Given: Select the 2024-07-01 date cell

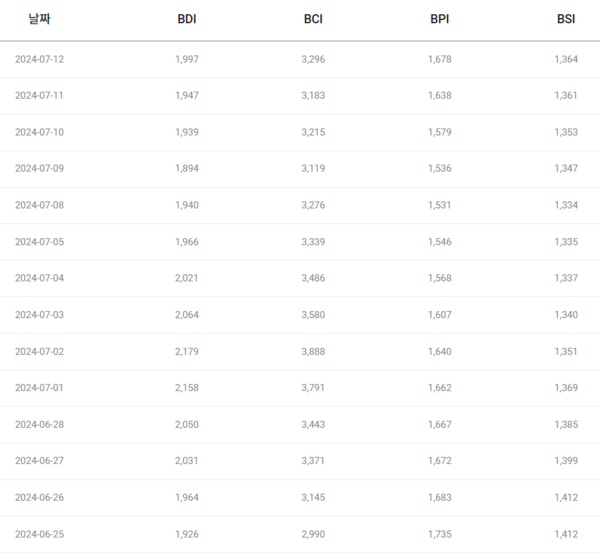Looking at the screenshot, I should point(39,387).
